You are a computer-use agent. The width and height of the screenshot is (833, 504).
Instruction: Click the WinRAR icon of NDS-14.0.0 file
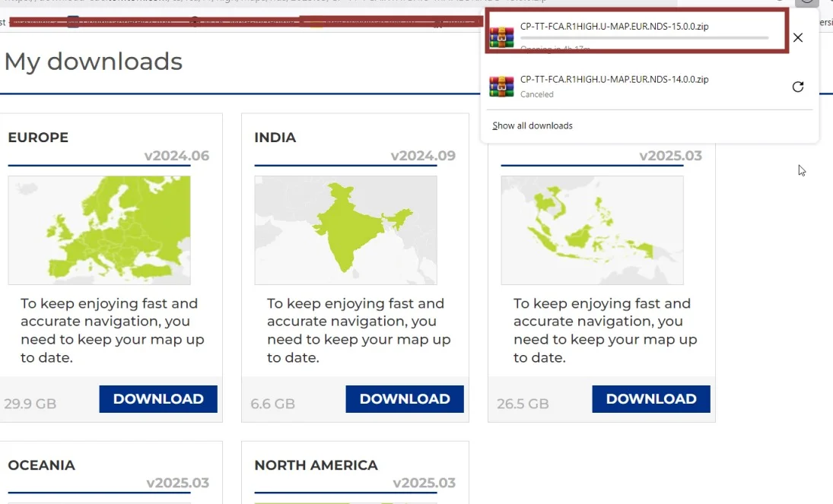[501, 86]
